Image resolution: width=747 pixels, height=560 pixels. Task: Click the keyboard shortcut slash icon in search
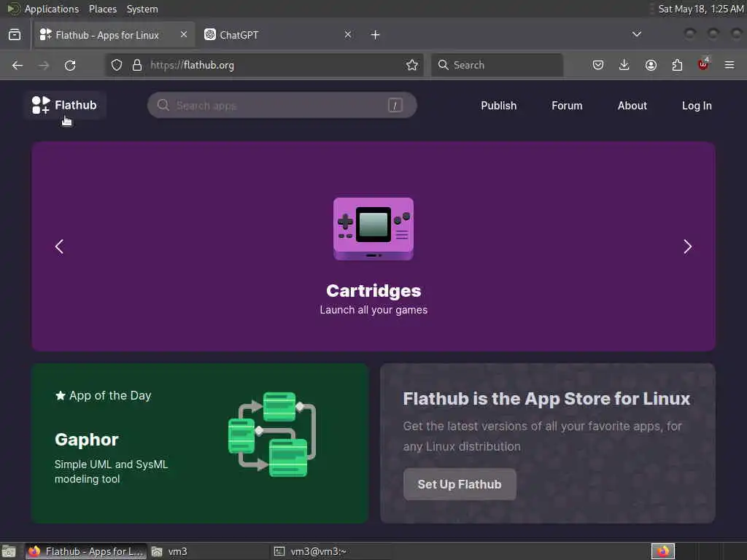pos(395,105)
